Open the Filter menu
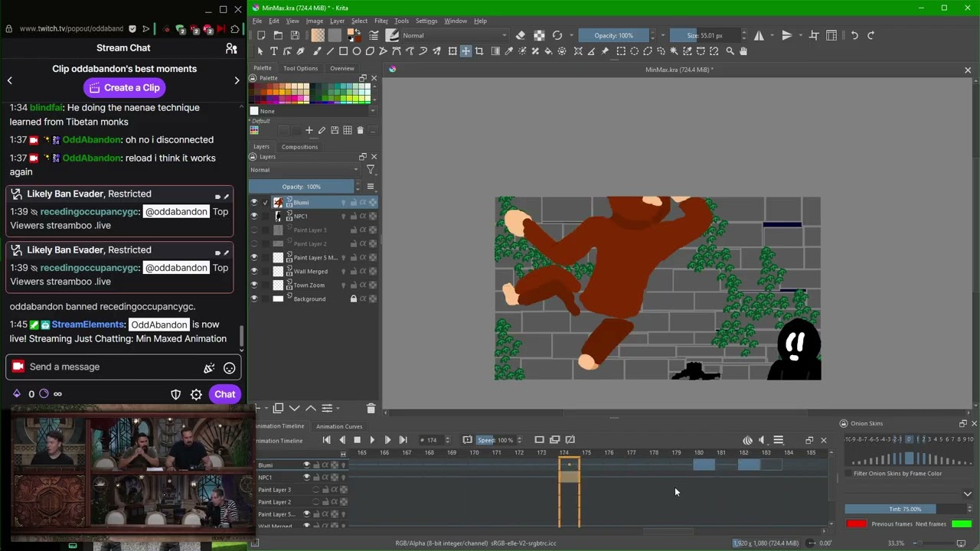The height and width of the screenshot is (551, 980). [x=381, y=21]
